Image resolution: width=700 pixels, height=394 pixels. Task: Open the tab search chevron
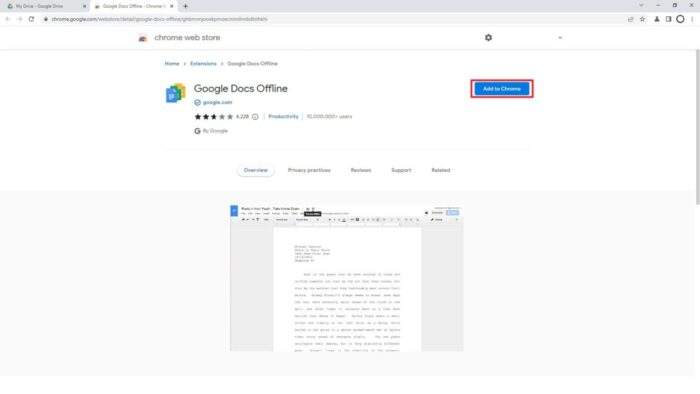pyautogui.click(x=641, y=6)
